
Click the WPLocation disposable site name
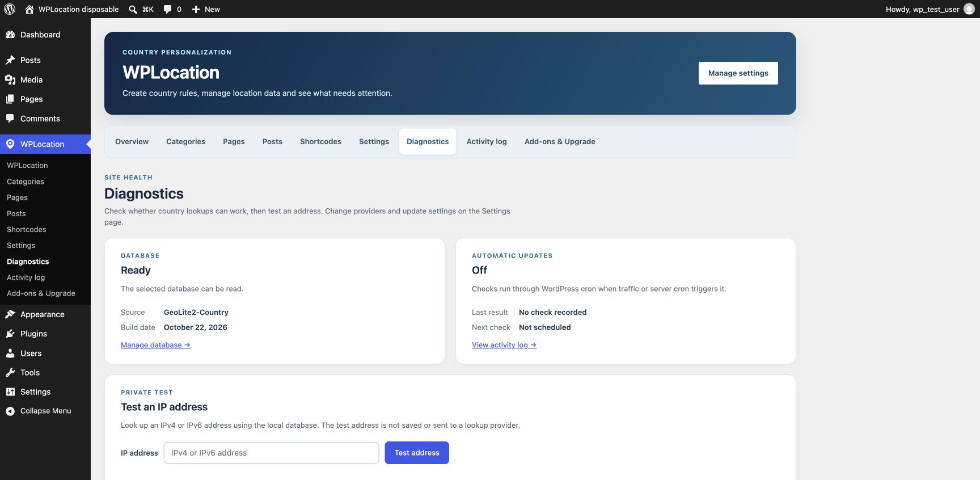79,9
